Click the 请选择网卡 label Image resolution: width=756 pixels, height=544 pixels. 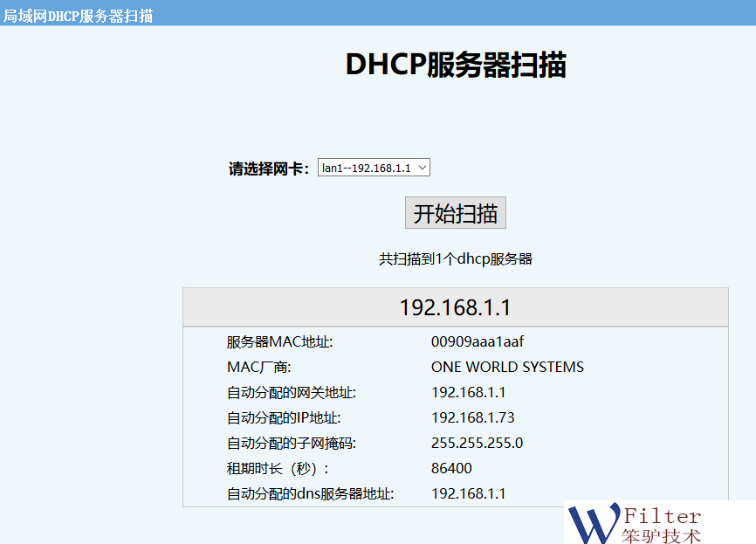point(269,169)
